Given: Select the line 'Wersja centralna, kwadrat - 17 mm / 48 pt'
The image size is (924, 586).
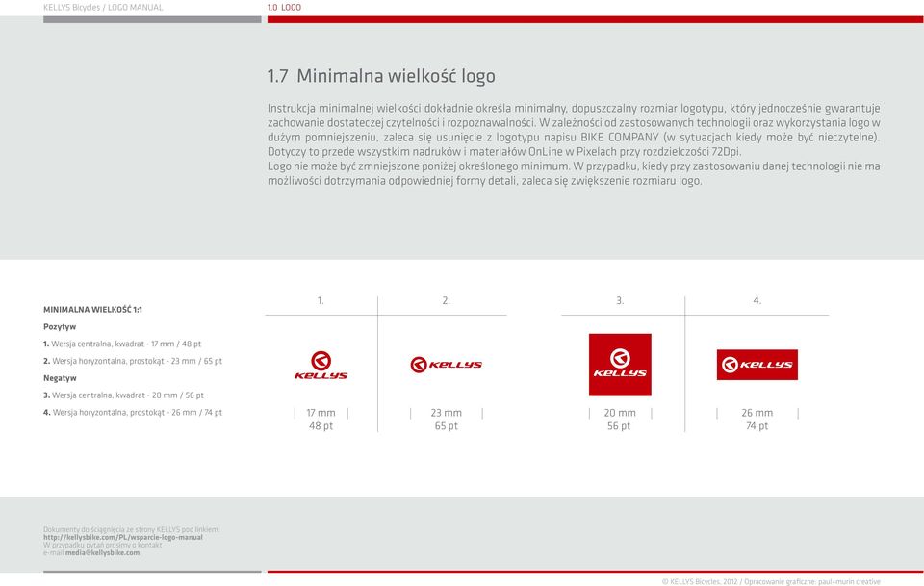Looking at the screenshot, I should point(126,344).
